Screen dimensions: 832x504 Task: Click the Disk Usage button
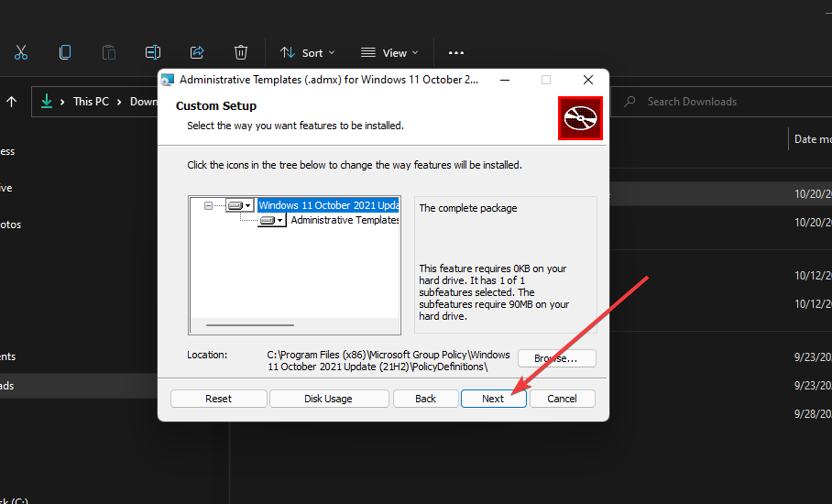329,399
